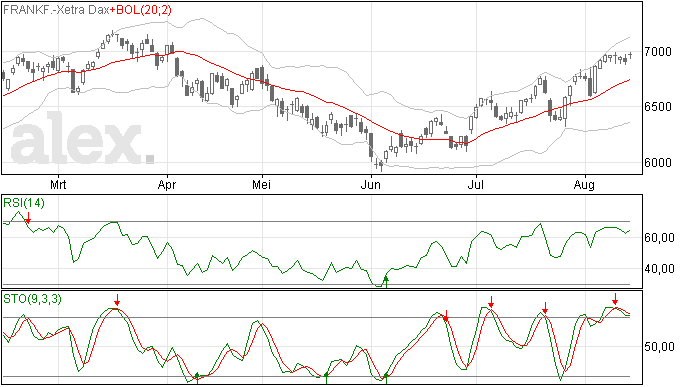Click the green buy arrow in RSI panel
690x387 pixels.
[386, 282]
